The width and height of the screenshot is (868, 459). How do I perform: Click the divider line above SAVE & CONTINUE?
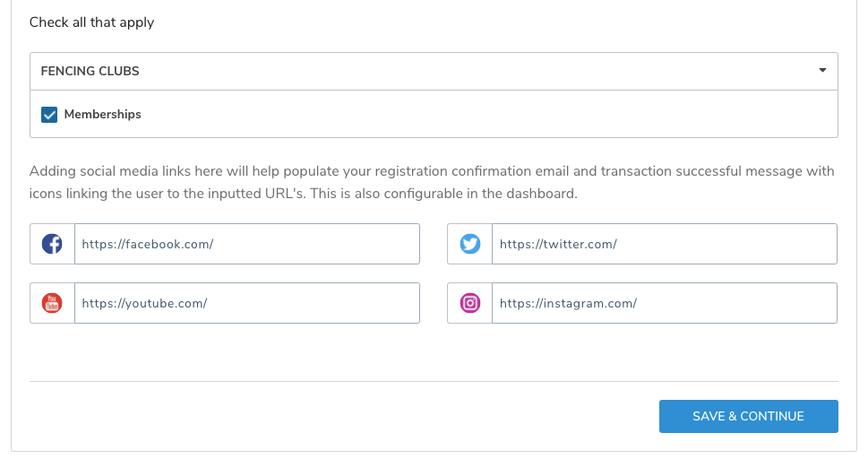pos(434,381)
